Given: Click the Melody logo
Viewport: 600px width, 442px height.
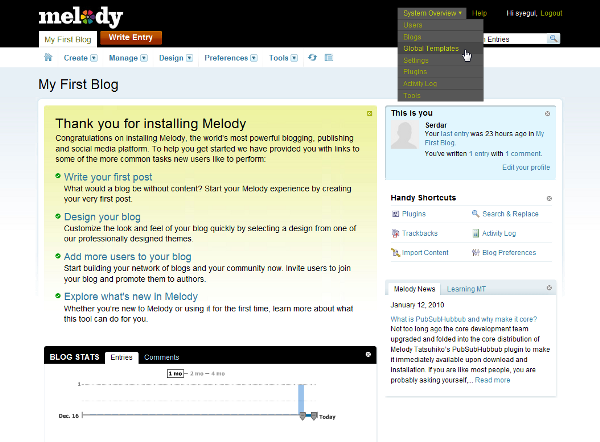Looking at the screenshot, I should point(81,17).
